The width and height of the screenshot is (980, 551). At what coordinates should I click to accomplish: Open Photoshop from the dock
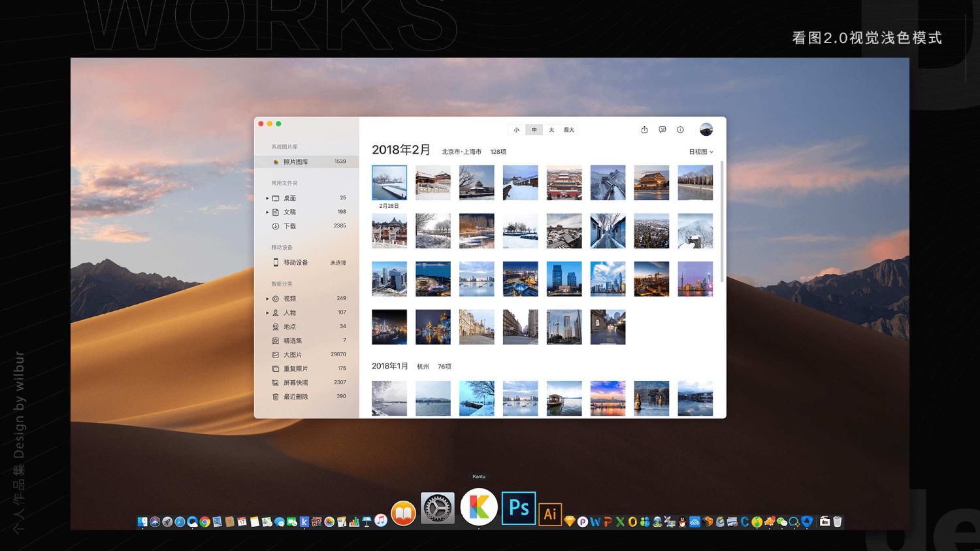[519, 508]
